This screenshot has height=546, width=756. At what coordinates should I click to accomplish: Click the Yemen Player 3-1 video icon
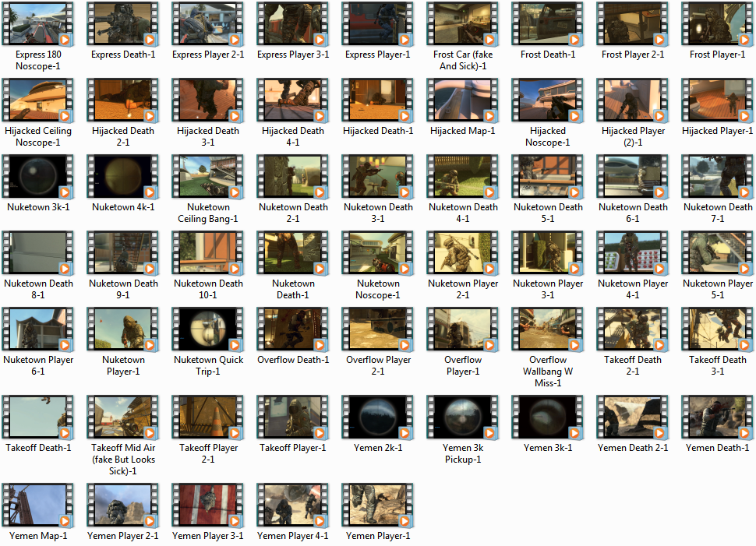pyautogui.click(x=208, y=505)
